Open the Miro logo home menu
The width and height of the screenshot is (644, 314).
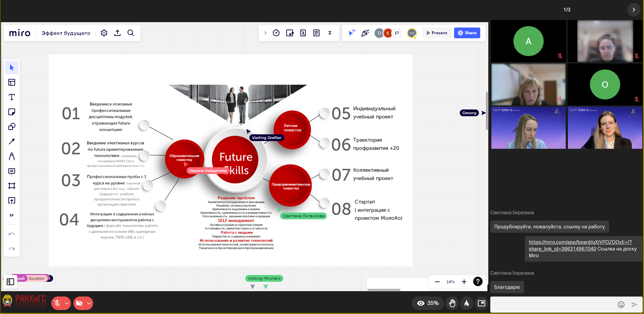pyautogui.click(x=20, y=33)
